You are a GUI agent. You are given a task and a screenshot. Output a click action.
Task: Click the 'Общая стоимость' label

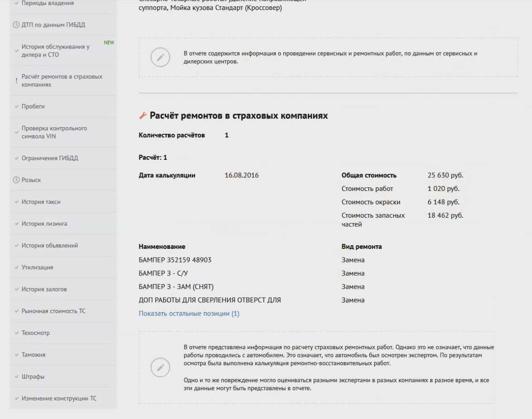pyautogui.click(x=369, y=175)
